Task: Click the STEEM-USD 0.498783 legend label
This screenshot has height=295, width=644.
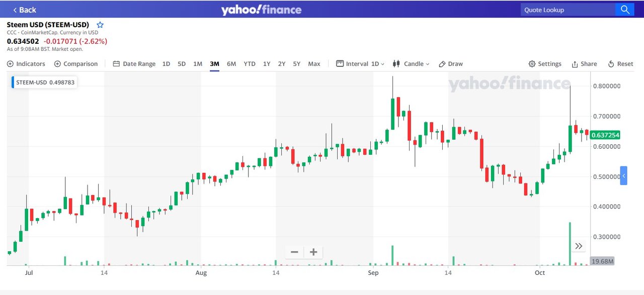Action: coord(45,82)
